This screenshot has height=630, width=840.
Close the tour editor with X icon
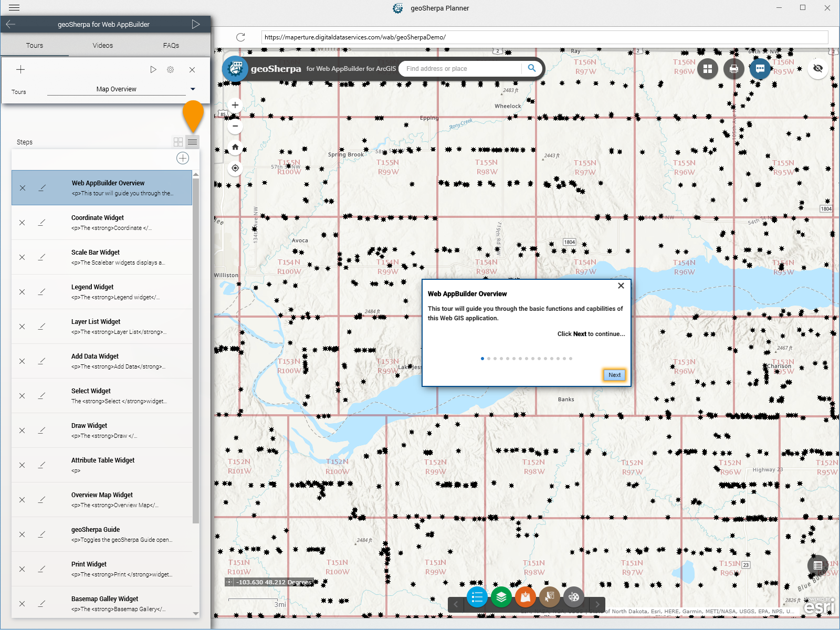pyautogui.click(x=192, y=69)
